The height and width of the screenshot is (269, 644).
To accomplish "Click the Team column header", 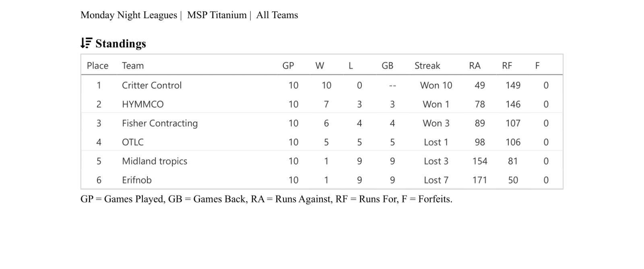I will coord(133,66).
